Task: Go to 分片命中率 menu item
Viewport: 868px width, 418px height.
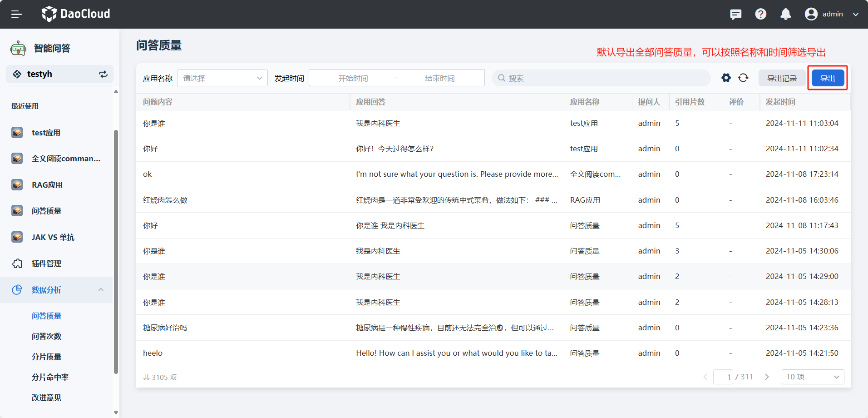Action: (x=50, y=377)
